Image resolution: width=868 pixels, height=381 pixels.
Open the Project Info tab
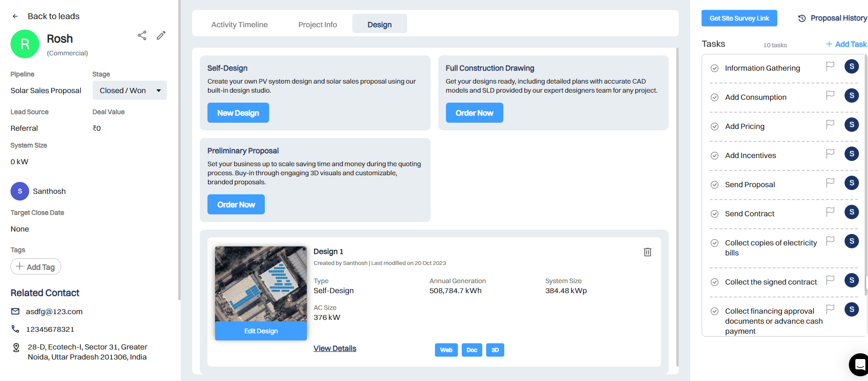tap(317, 25)
